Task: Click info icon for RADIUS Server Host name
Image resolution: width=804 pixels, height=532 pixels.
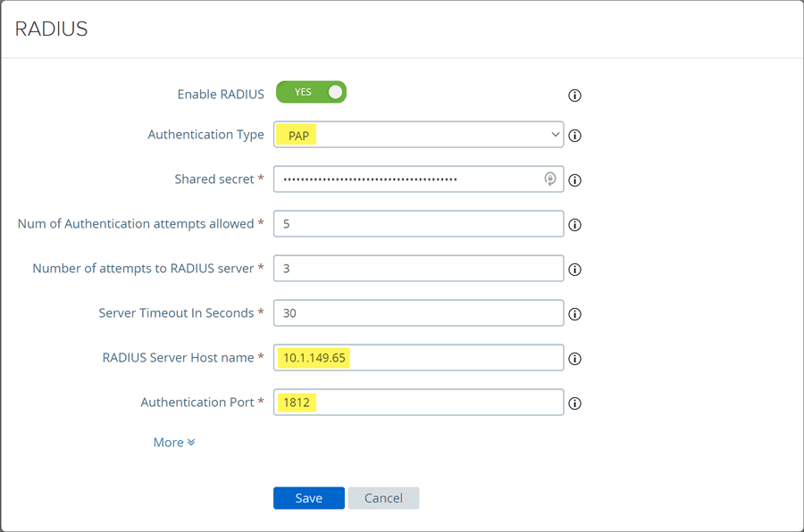Action: [x=574, y=359]
